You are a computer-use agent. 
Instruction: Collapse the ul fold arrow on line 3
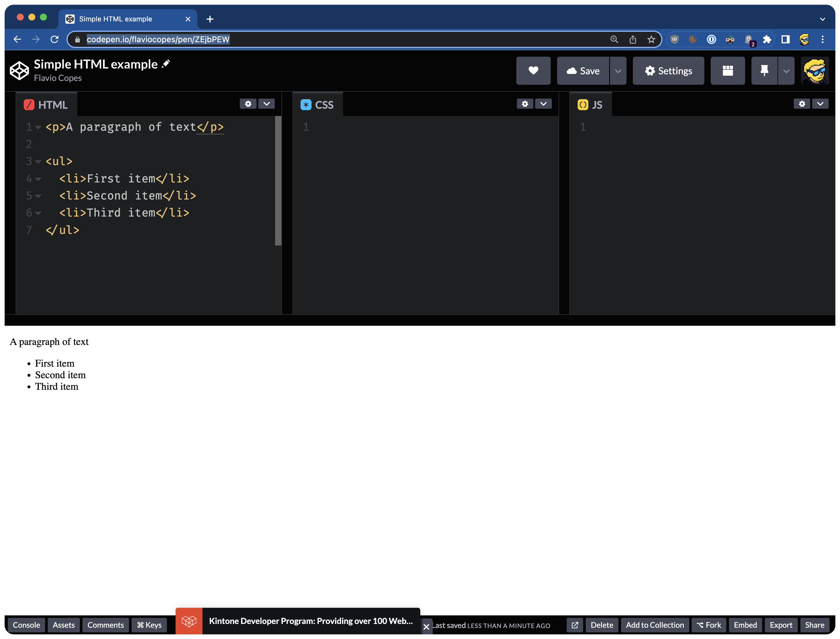[x=38, y=162]
